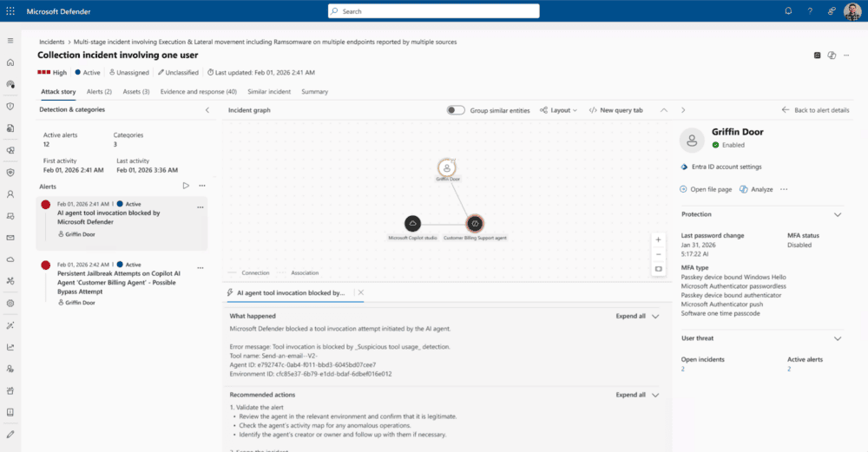Click the Unclassified label
Image resolution: width=868 pixels, height=452 pixels.
(x=178, y=73)
